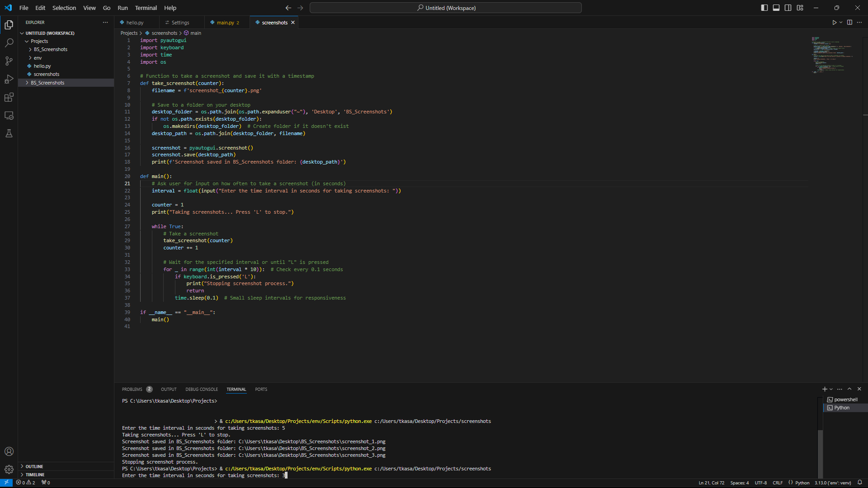
Task: Expand the TIMELINE section
Action: click(35, 474)
